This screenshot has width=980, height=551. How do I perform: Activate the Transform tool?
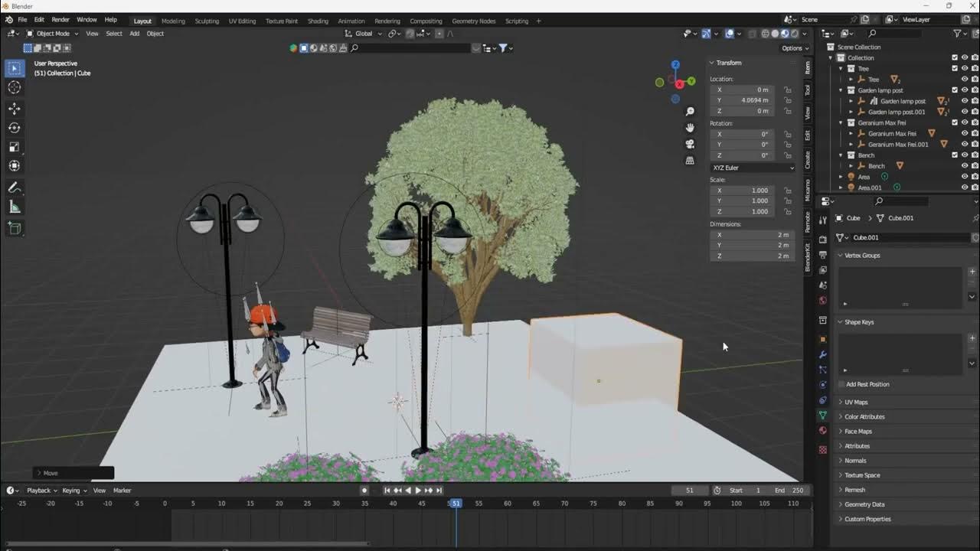[x=14, y=166]
